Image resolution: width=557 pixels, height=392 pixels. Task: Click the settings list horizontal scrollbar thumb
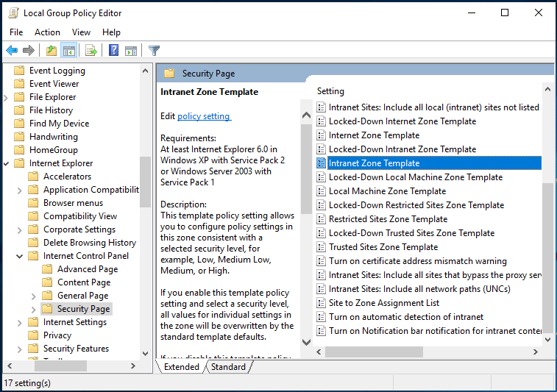374,352
